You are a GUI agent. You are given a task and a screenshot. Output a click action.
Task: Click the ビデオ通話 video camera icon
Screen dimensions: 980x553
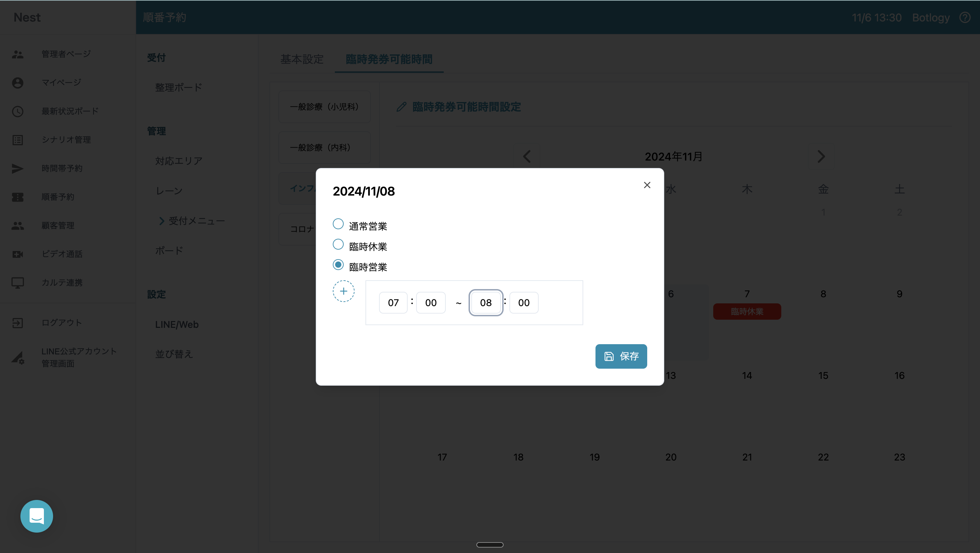(17, 254)
